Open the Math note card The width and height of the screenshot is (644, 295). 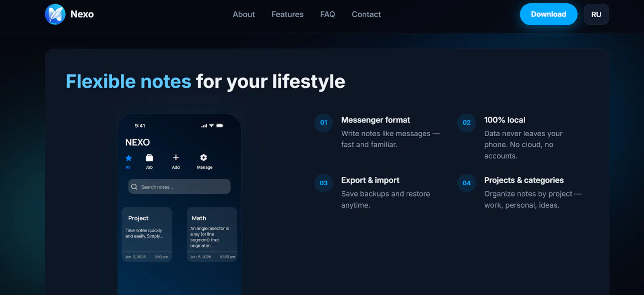pyautogui.click(x=212, y=235)
